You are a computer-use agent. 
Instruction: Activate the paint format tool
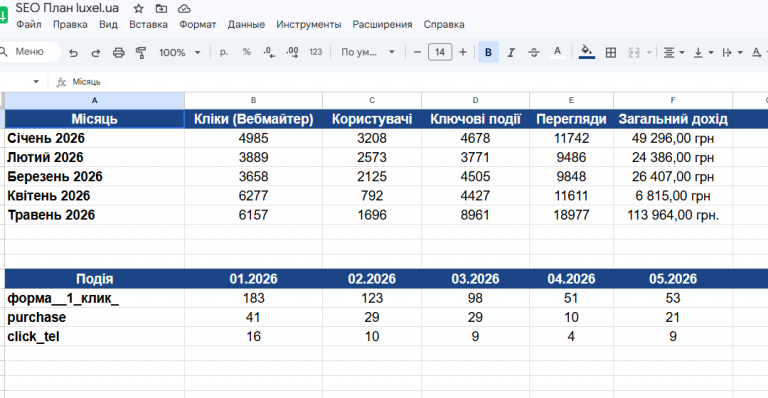(x=141, y=52)
